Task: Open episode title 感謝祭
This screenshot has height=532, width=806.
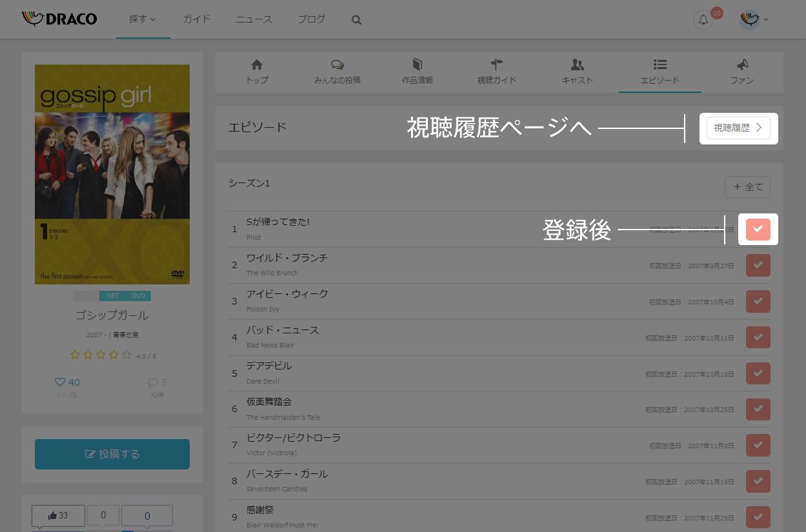Action: click(x=260, y=510)
